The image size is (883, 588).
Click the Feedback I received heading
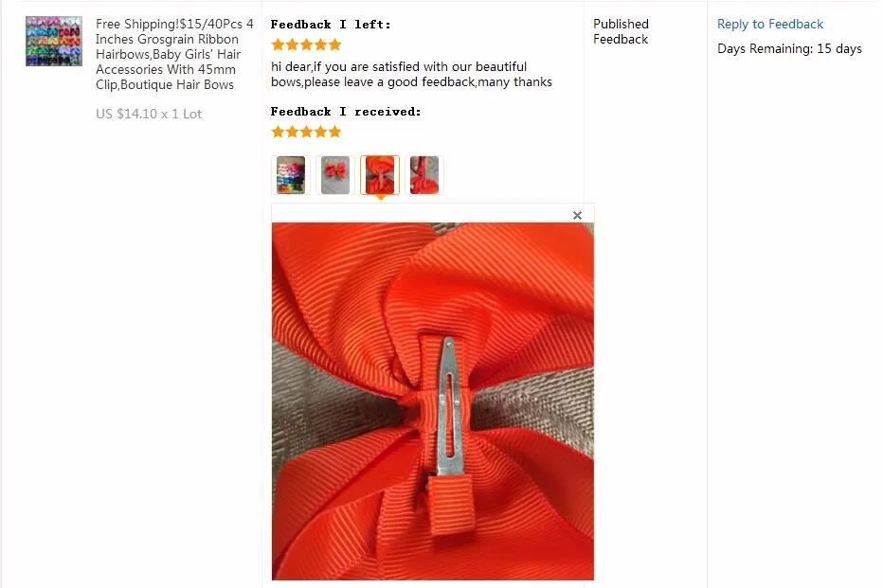click(x=346, y=112)
